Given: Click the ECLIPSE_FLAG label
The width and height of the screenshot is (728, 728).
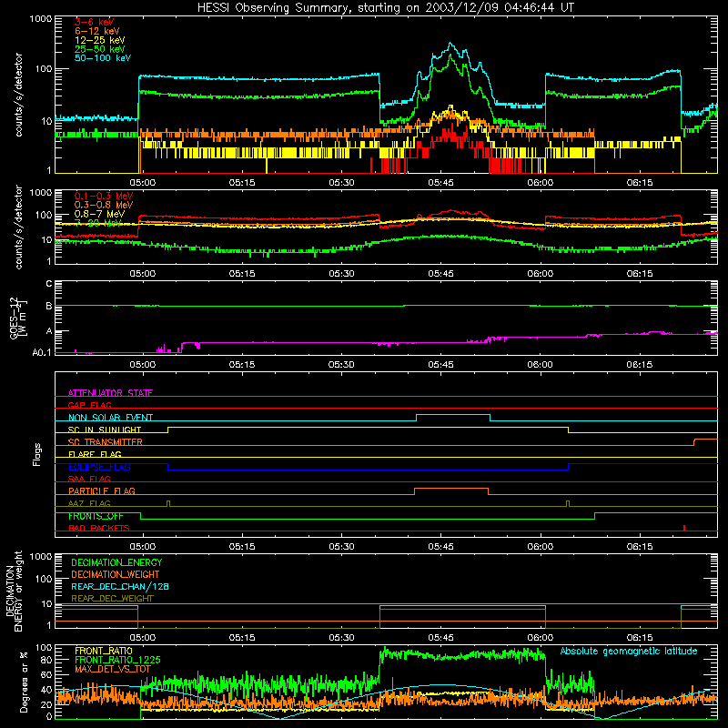Looking at the screenshot, I should 99,467.
